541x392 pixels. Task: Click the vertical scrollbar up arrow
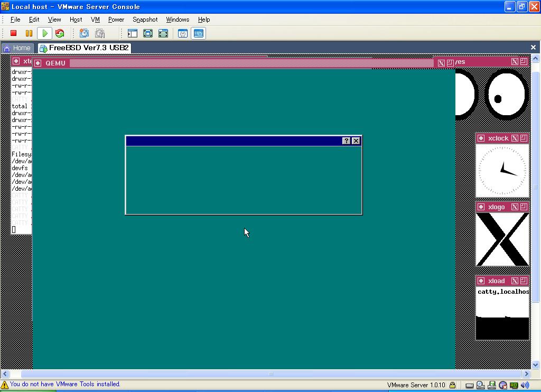tap(536, 58)
